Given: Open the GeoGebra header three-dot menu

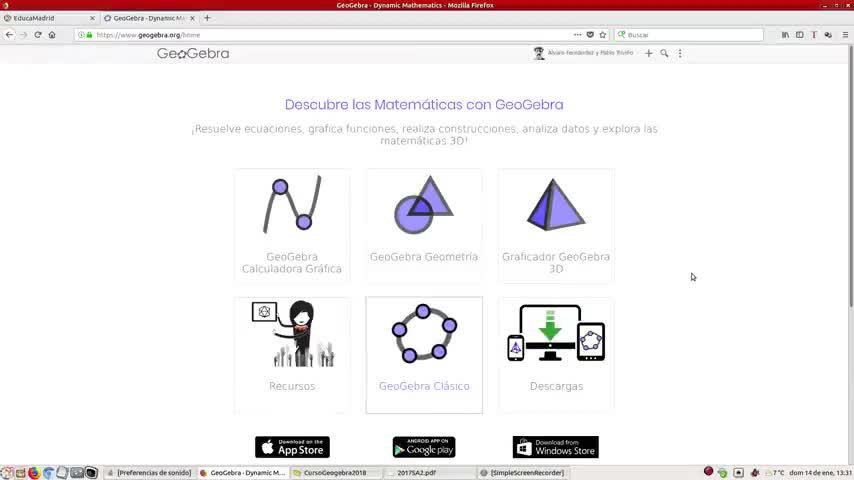Looking at the screenshot, I should point(680,53).
